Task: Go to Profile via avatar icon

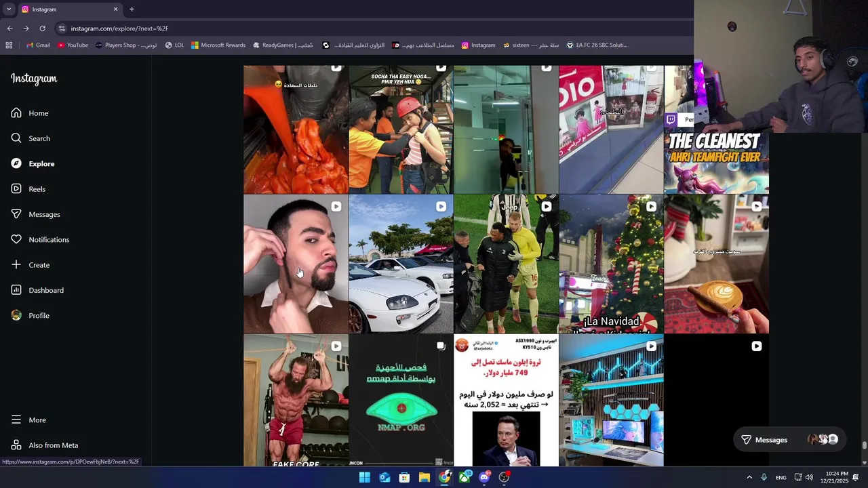Action: pos(16,315)
